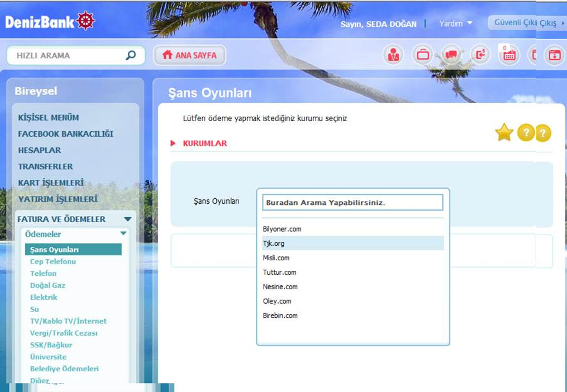Open the briefcase icon in the top toolbar
The width and height of the screenshot is (567, 392).
pyautogui.click(x=422, y=55)
